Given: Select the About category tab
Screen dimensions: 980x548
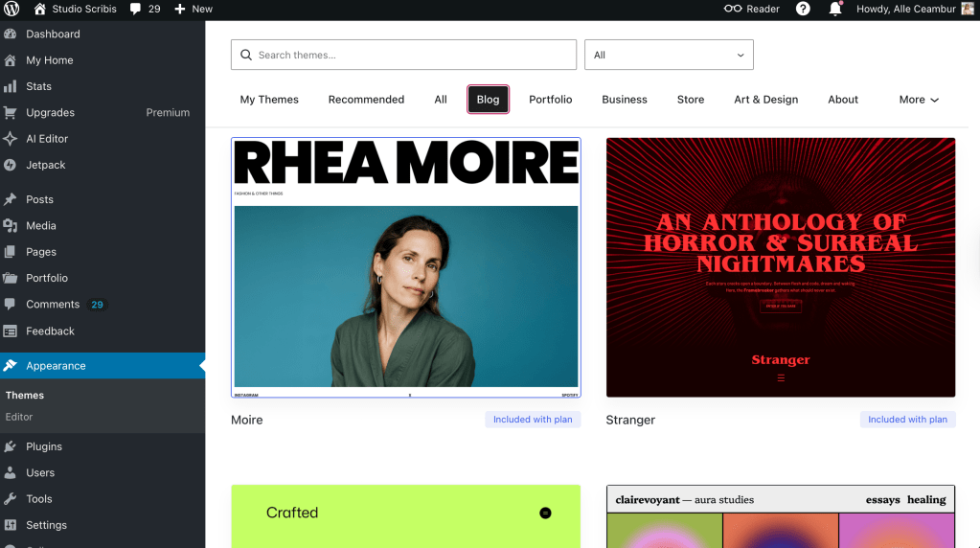Looking at the screenshot, I should pyautogui.click(x=843, y=100).
